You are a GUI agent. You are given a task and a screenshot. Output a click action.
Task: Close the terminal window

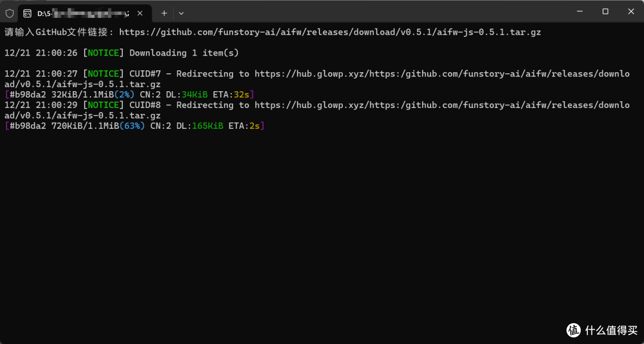[x=631, y=11]
